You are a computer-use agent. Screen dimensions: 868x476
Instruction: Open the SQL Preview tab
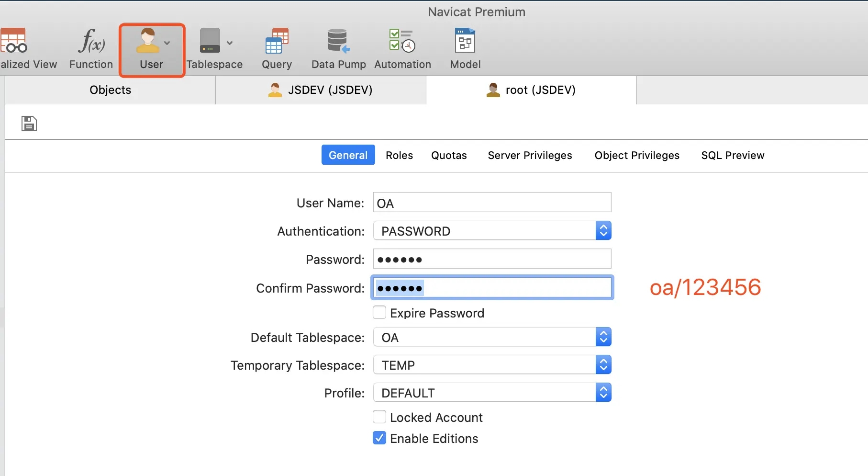(733, 155)
